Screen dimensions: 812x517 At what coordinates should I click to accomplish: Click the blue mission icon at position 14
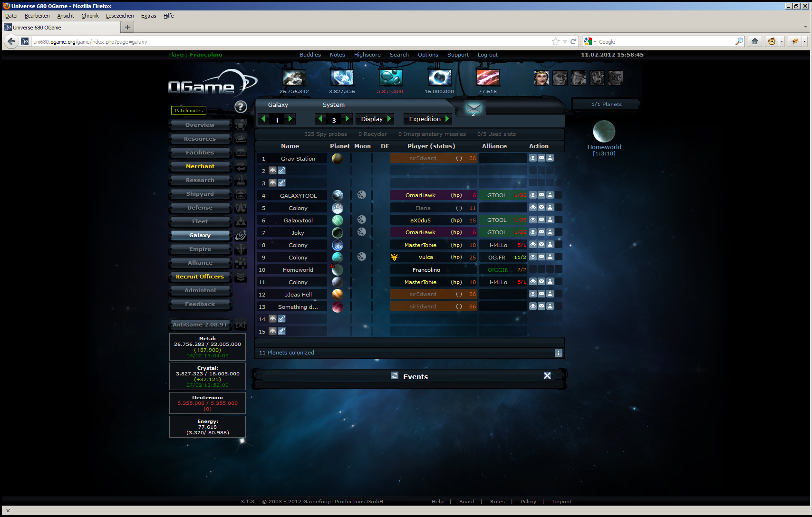[281, 318]
